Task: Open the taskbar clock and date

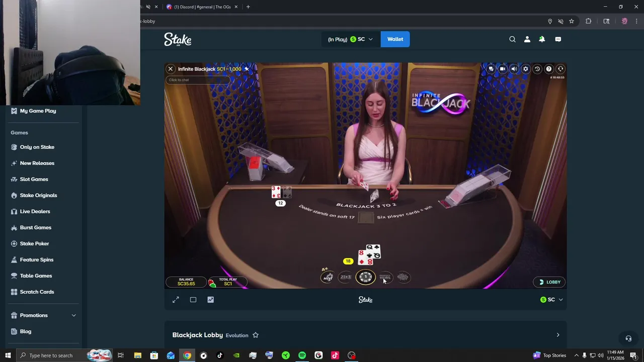Action: (x=615, y=355)
